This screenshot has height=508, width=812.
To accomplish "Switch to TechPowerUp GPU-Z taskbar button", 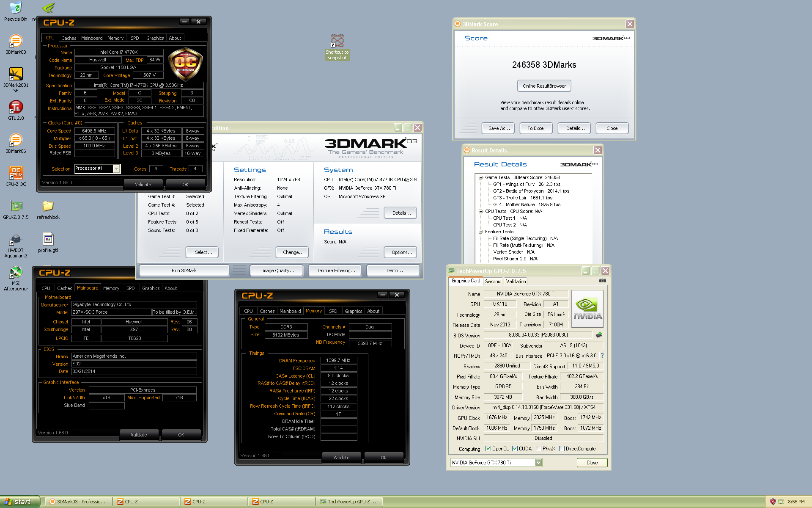I will (x=349, y=502).
